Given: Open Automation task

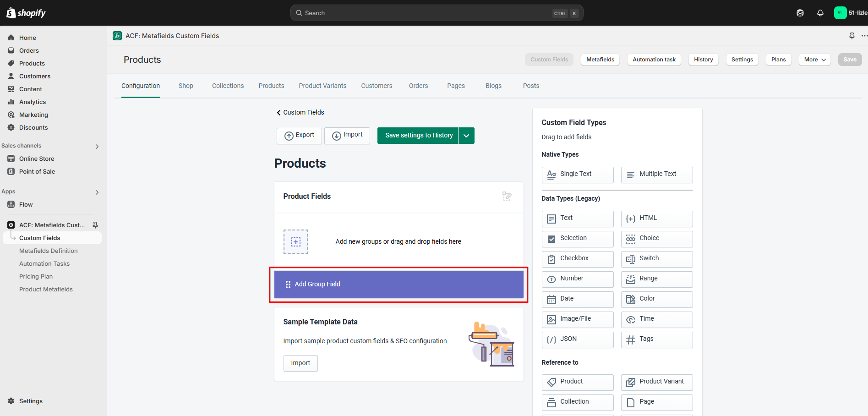Looking at the screenshot, I should (x=654, y=60).
